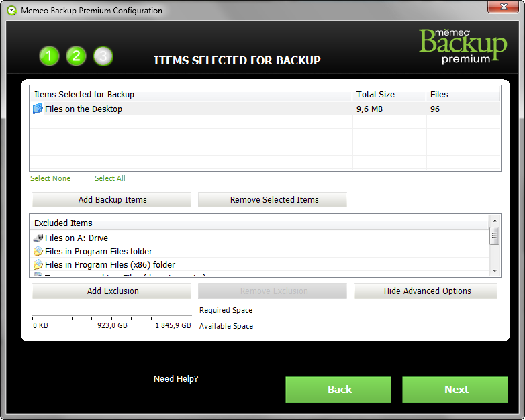Click the Add Backup Items button

click(111, 199)
